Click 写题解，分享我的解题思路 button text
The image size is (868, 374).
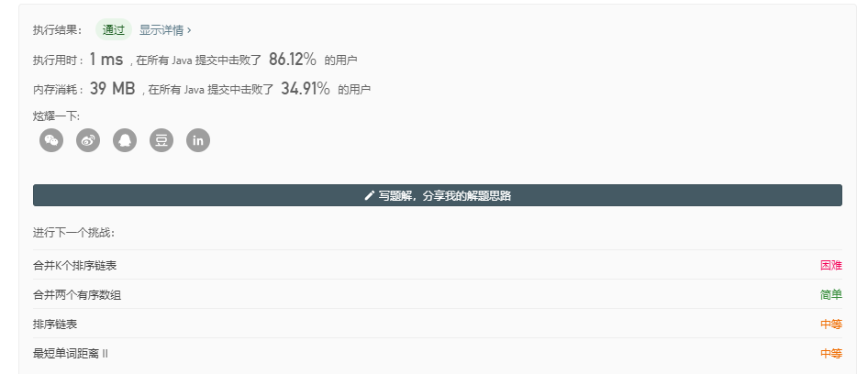click(x=444, y=195)
